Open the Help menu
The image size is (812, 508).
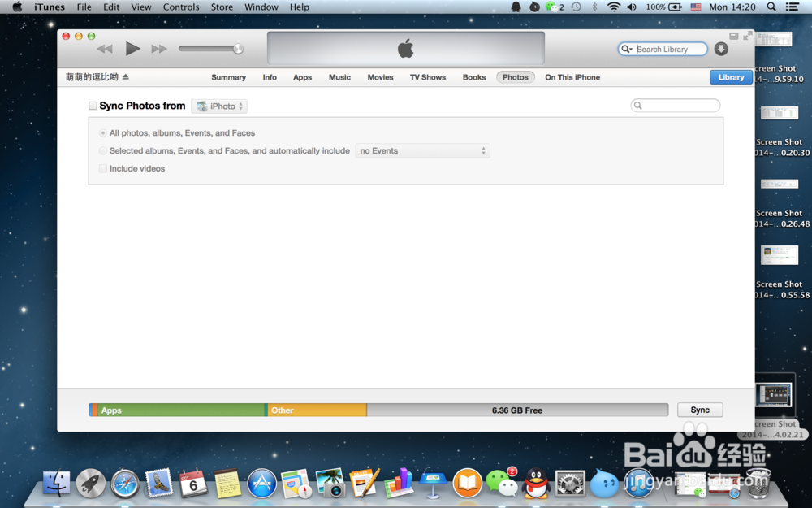tap(300, 7)
